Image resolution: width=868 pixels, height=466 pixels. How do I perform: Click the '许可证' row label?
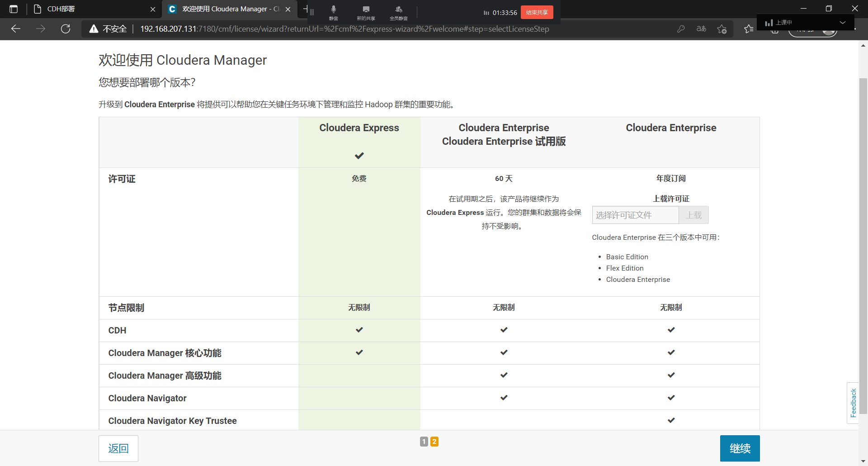[122, 179]
